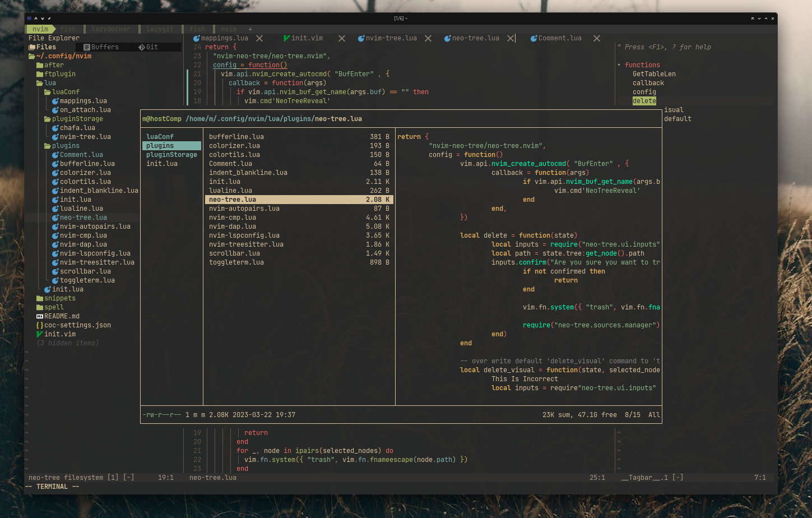Image resolution: width=812 pixels, height=518 pixels.
Task: Close the mappings.lua buffer tab
Action: pyautogui.click(x=259, y=38)
